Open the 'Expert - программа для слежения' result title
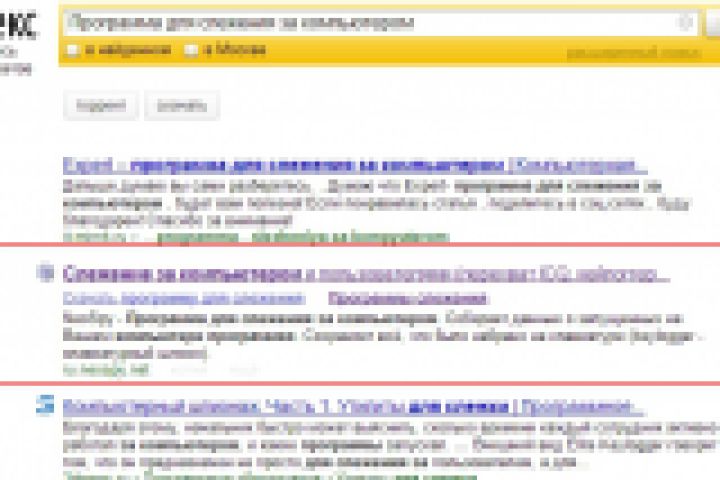The height and width of the screenshot is (480, 720). 355,166
